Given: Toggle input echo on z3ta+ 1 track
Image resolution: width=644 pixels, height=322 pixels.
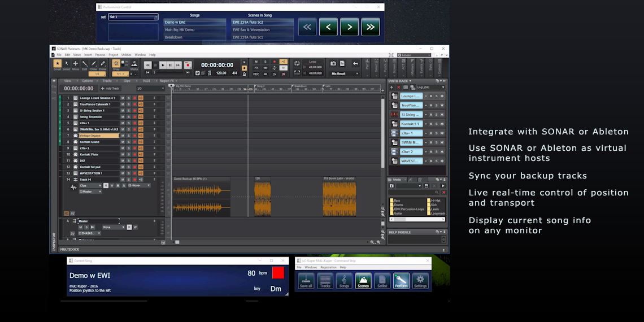Looking at the screenshot, I should [x=141, y=123].
